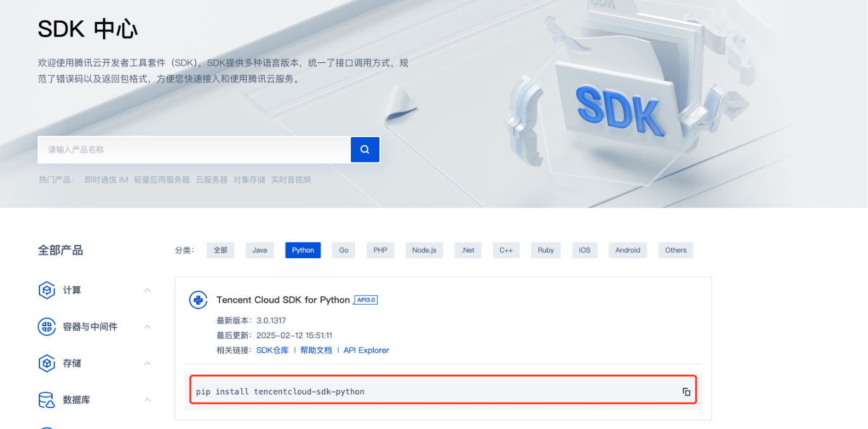Focus the product name search field

tap(194, 150)
